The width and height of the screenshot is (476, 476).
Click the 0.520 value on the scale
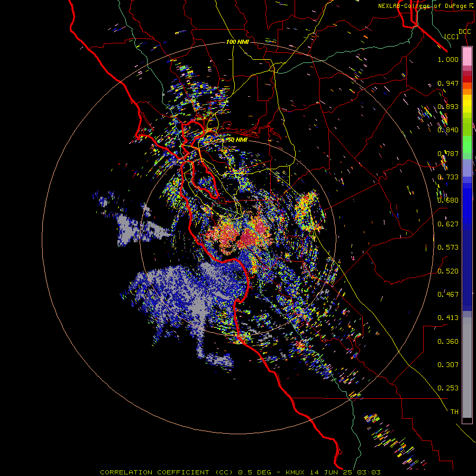click(448, 271)
